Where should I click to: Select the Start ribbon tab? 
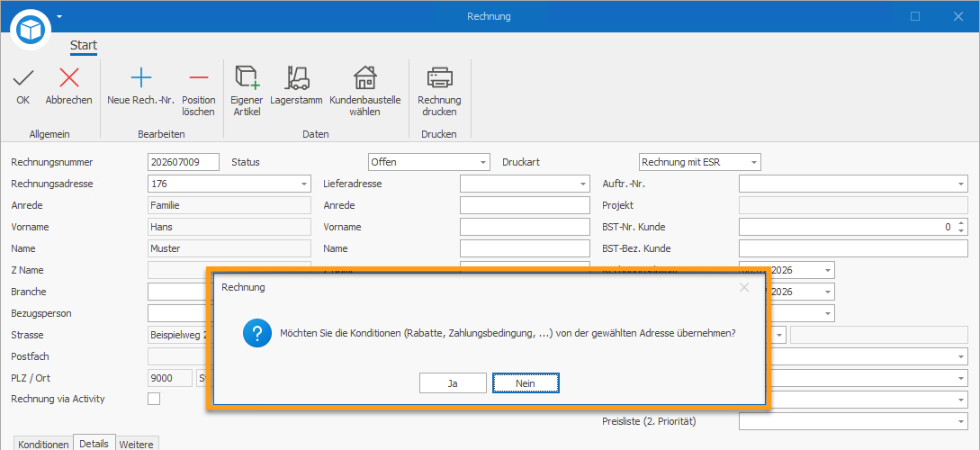coord(84,46)
